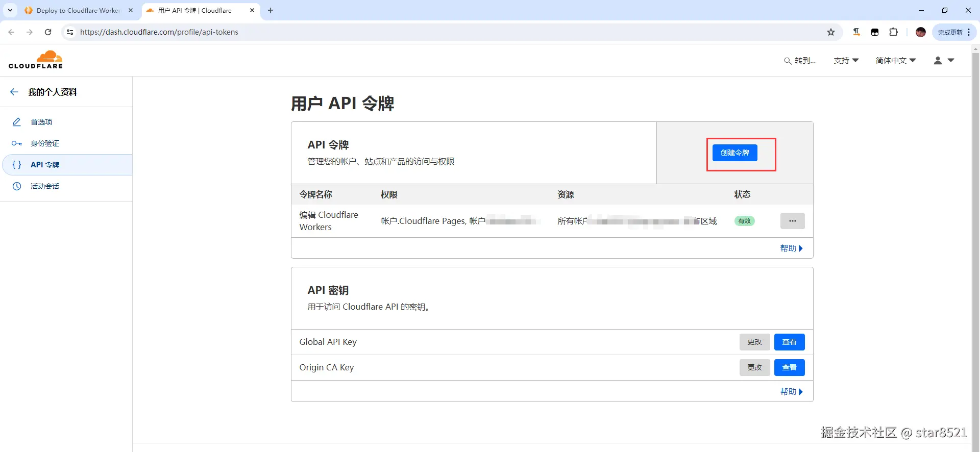This screenshot has height=452, width=980.
Task: Open a new browser tab
Action: (x=271, y=10)
